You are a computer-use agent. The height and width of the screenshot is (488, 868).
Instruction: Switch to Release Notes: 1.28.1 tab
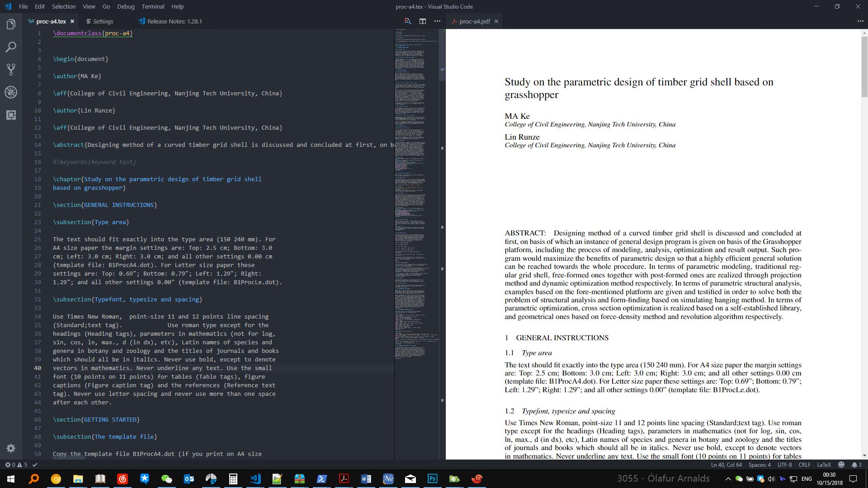tap(174, 21)
